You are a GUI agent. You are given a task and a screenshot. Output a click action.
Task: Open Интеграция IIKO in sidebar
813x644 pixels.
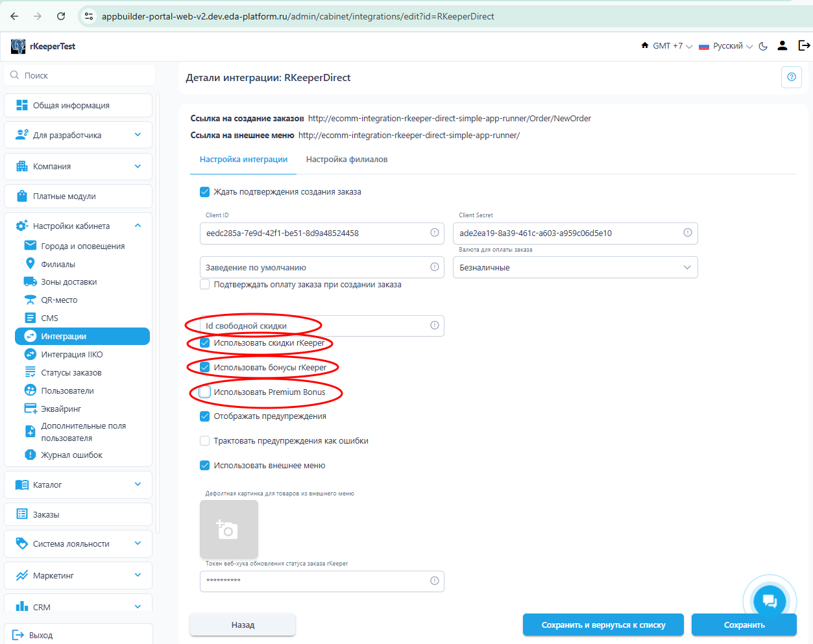click(x=72, y=355)
